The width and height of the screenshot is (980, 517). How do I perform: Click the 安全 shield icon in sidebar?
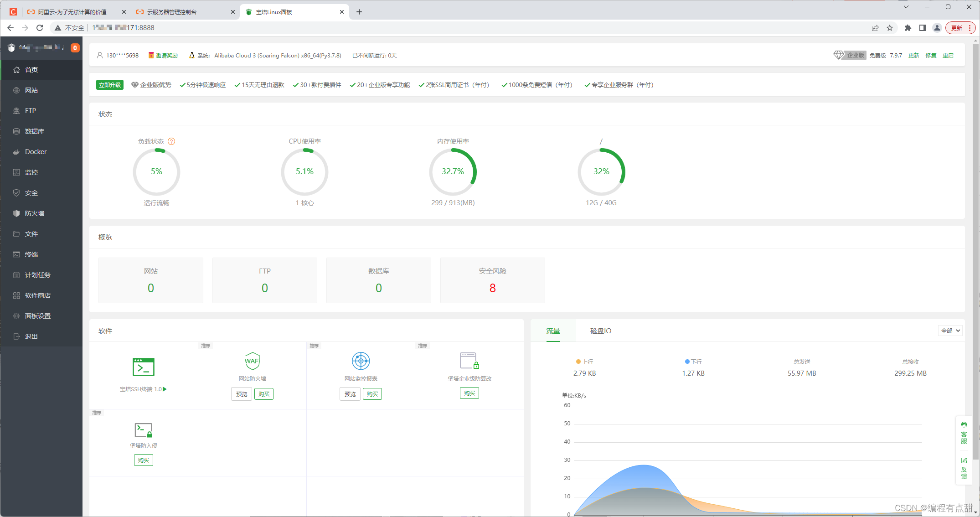[x=16, y=193]
